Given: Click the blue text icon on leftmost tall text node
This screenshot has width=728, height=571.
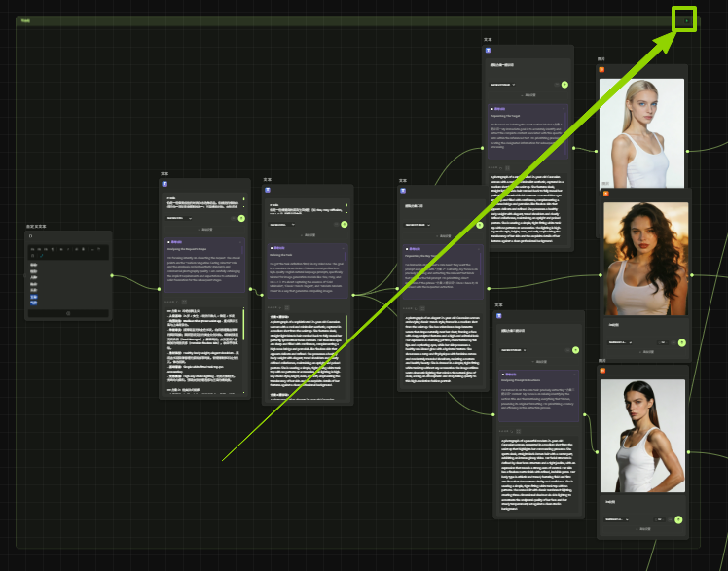Looking at the screenshot, I should click(164, 183).
